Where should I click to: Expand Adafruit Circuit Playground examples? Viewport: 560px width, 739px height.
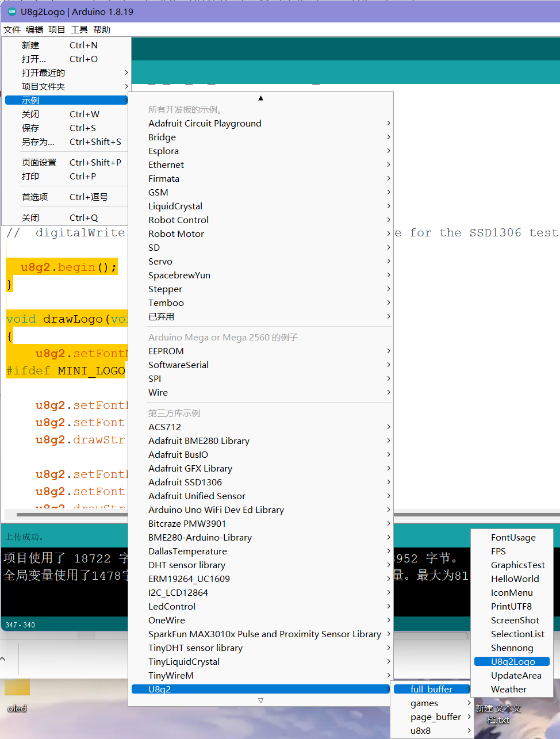pyautogui.click(x=261, y=123)
